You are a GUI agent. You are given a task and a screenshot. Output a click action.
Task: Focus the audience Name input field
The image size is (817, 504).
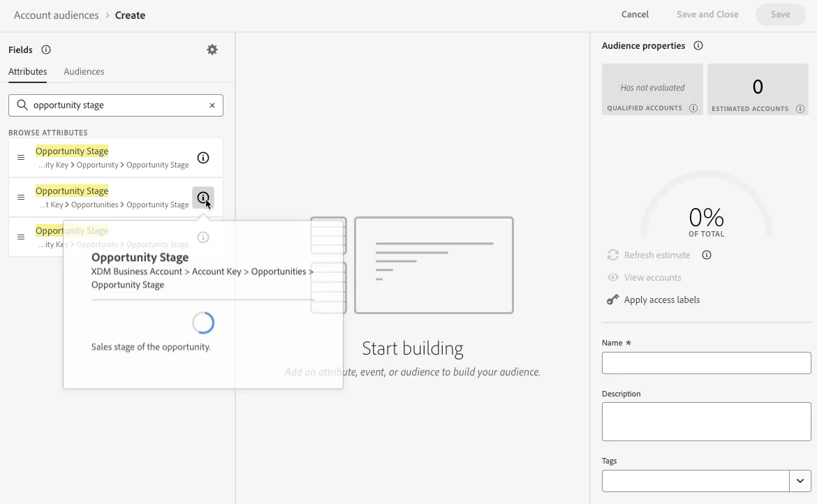pos(707,363)
